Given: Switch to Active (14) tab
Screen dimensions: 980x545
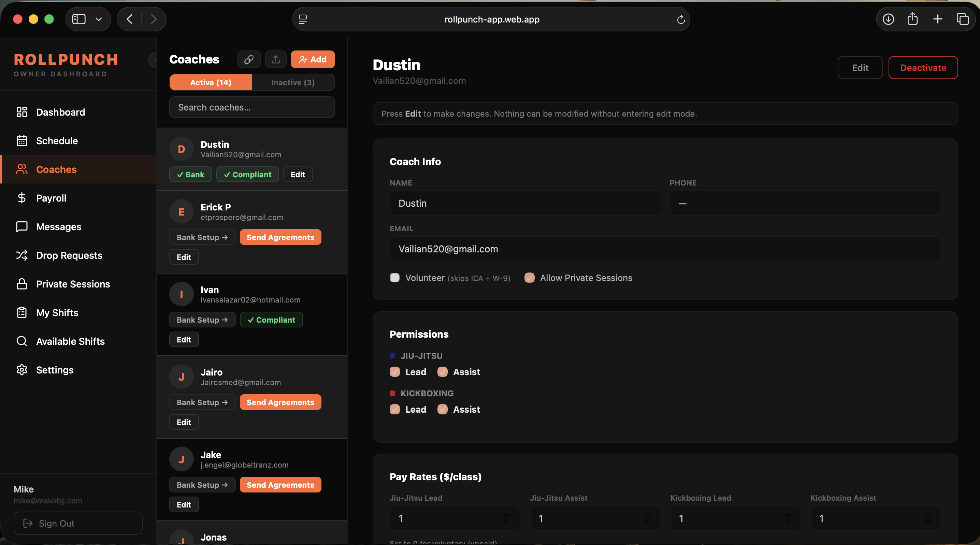Looking at the screenshot, I should pos(211,83).
